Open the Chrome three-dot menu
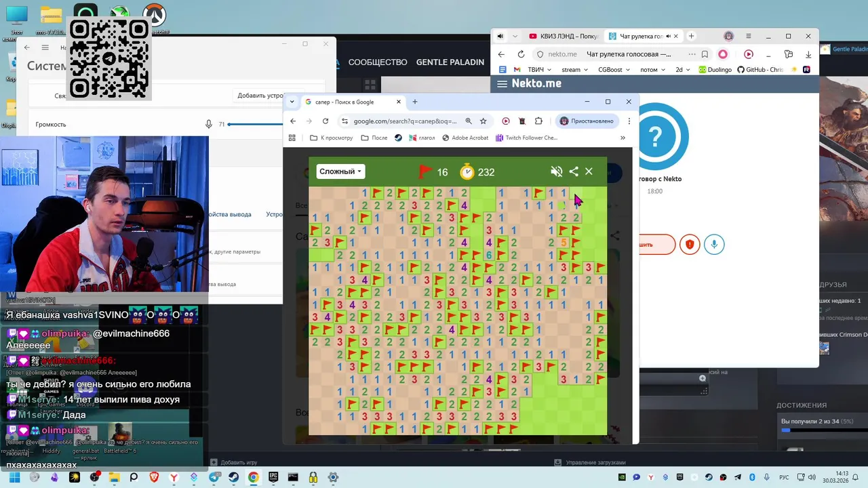 629,121
